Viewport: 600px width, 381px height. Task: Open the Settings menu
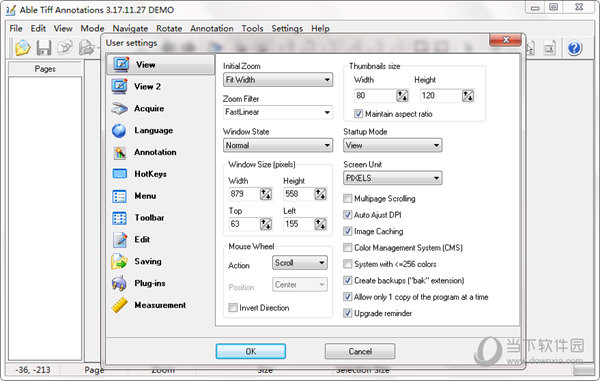[x=287, y=28]
